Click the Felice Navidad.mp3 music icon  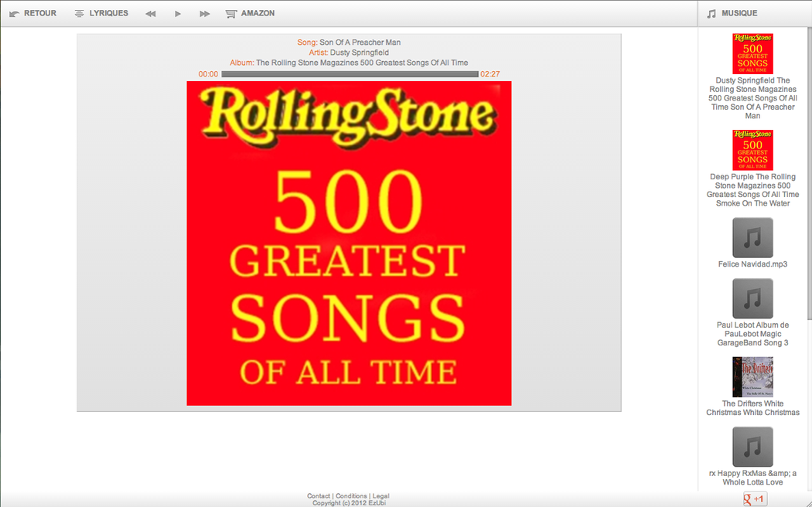click(752, 237)
